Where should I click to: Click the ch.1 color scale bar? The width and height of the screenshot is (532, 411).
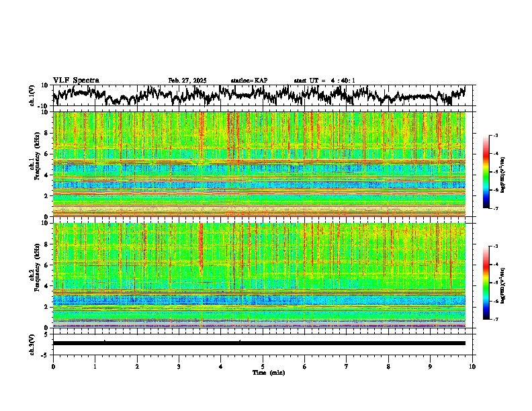(x=486, y=172)
